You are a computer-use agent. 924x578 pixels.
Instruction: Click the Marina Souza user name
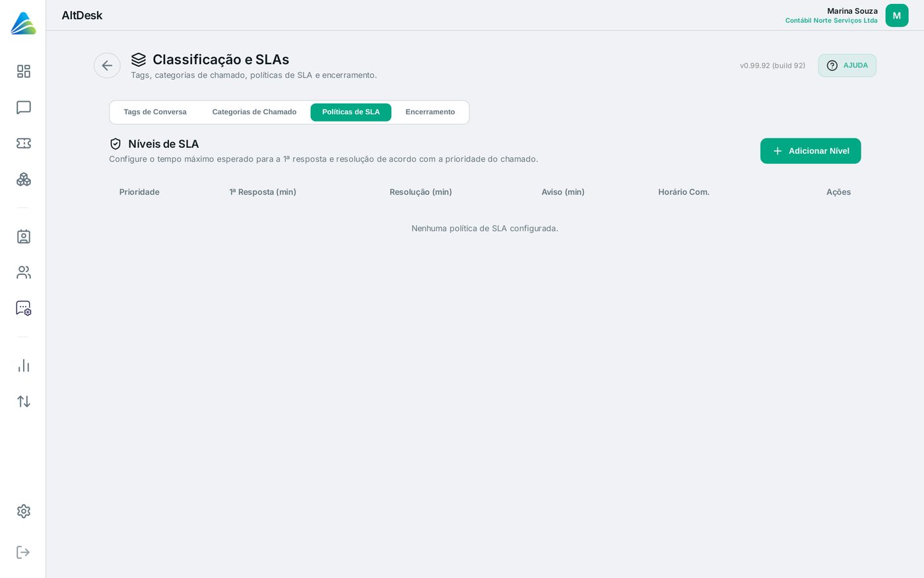852,11
